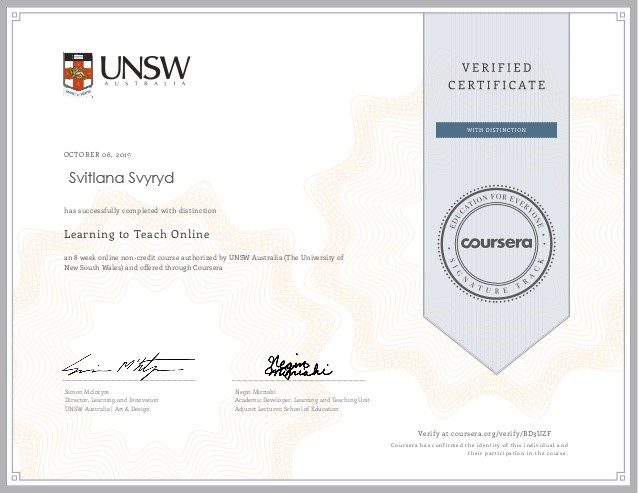The image size is (638, 493).
Task: Click 'Director, Learning and Innovation' title
Action: [111, 400]
